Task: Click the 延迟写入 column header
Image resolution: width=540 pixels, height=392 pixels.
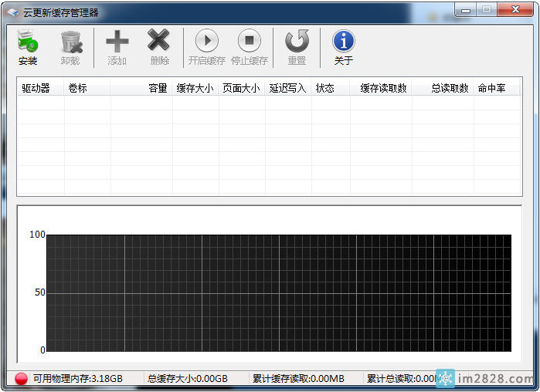Action: pyautogui.click(x=288, y=88)
